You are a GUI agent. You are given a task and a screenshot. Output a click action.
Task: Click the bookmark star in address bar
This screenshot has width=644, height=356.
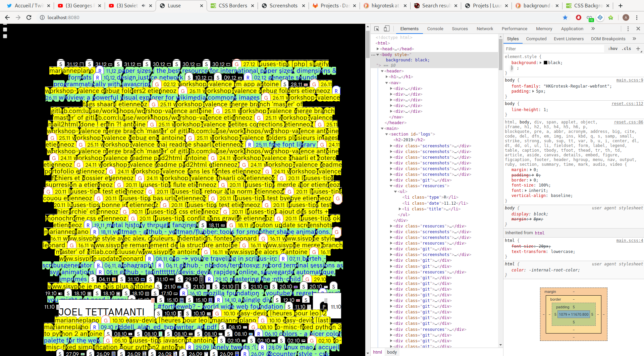(565, 17)
